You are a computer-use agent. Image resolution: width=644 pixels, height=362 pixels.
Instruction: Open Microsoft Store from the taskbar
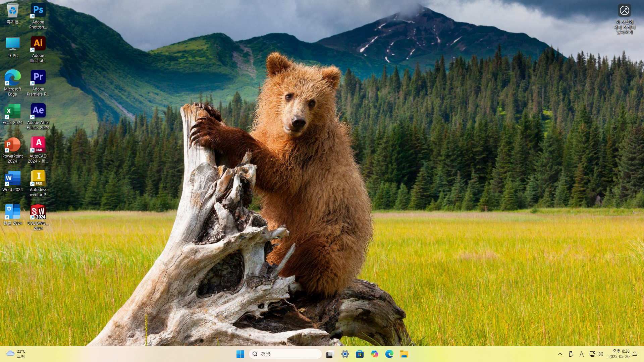point(360,354)
